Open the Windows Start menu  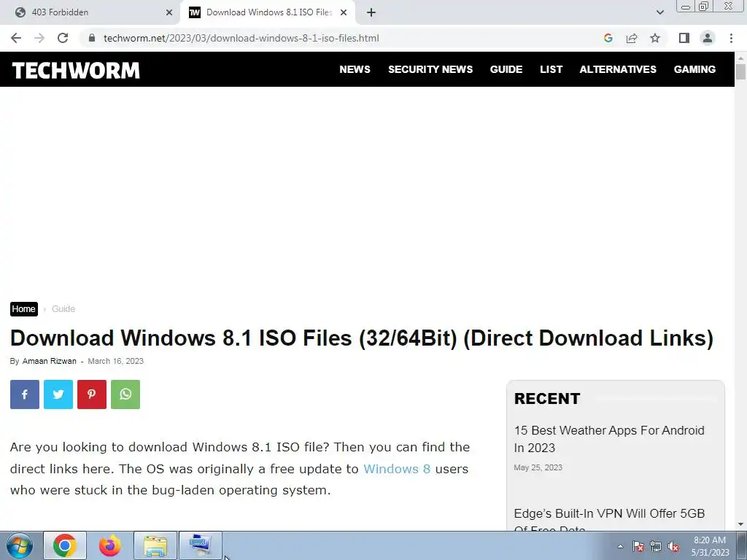[20, 545]
